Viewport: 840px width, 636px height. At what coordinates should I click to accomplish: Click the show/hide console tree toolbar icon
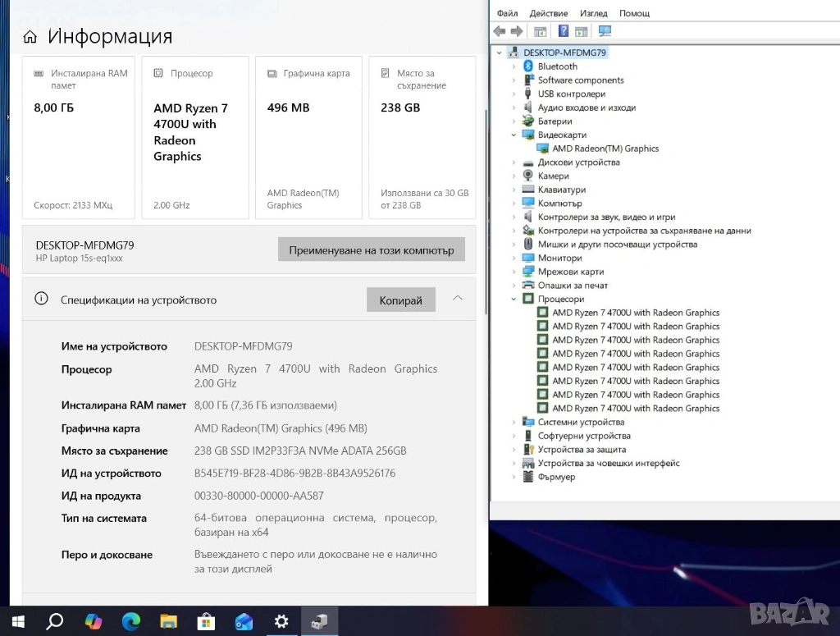click(541, 31)
